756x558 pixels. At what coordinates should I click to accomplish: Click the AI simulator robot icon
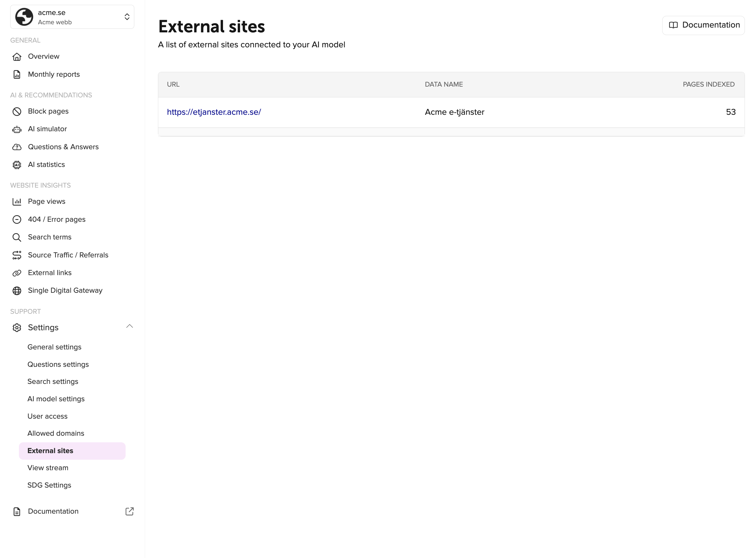16,129
